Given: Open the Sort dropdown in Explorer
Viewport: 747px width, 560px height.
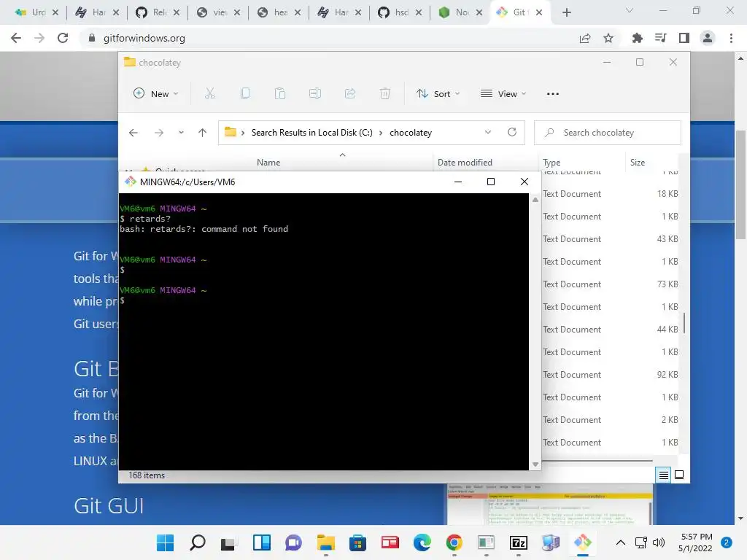Looking at the screenshot, I should 438,94.
